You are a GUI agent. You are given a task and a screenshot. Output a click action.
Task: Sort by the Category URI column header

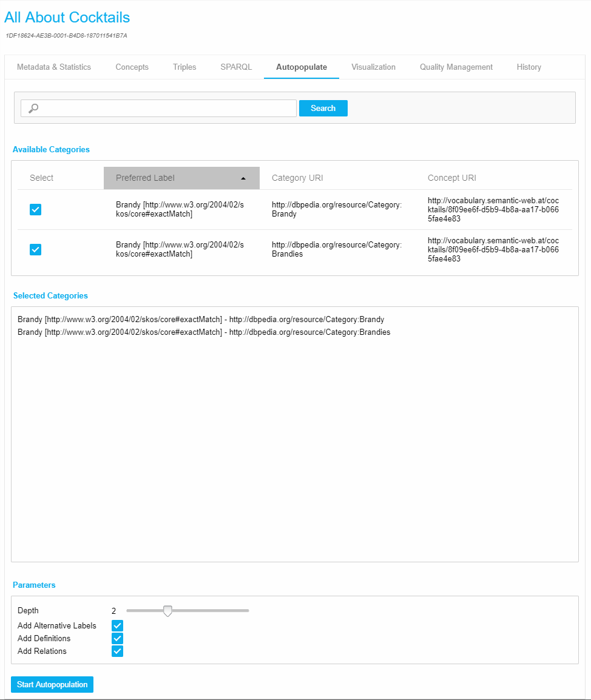pos(297,178)
